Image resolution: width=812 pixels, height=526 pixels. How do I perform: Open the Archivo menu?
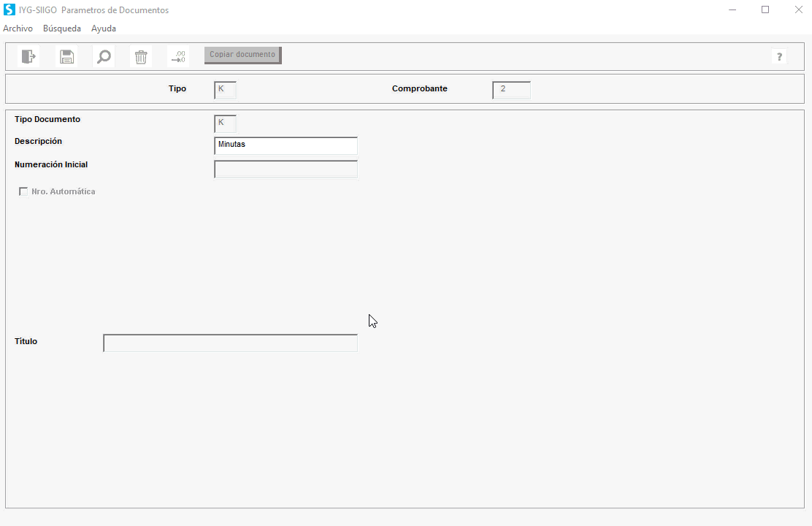(x=18, y=28)
